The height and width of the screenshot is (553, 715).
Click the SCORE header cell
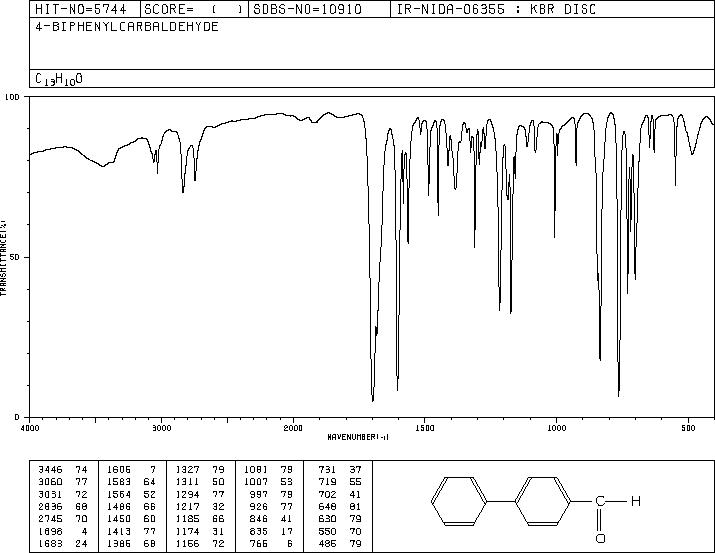coord(194,9)
